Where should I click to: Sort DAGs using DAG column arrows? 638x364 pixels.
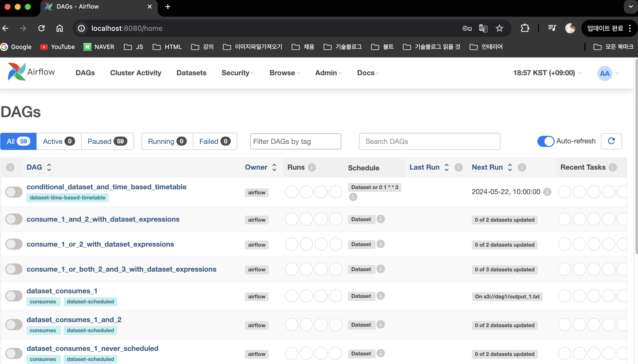pyautogui.click(x=49, y=167)
